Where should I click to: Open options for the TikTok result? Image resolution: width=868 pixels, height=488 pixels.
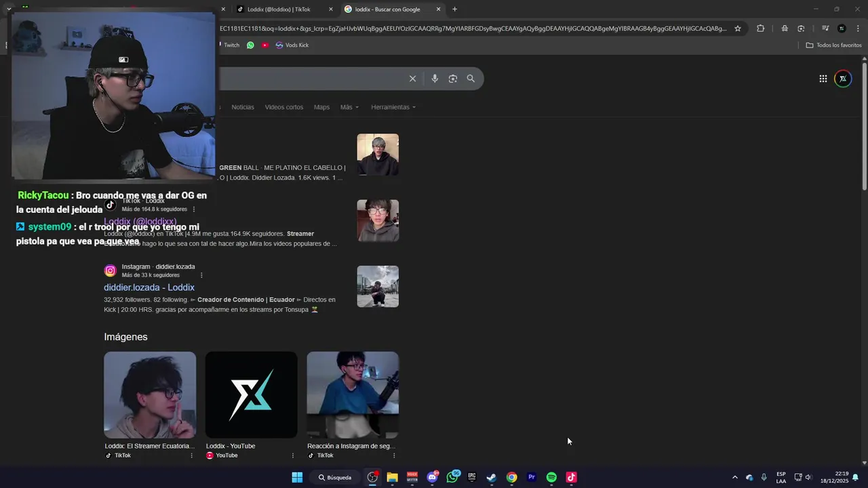pyautogui.click(x=194, y=209)
